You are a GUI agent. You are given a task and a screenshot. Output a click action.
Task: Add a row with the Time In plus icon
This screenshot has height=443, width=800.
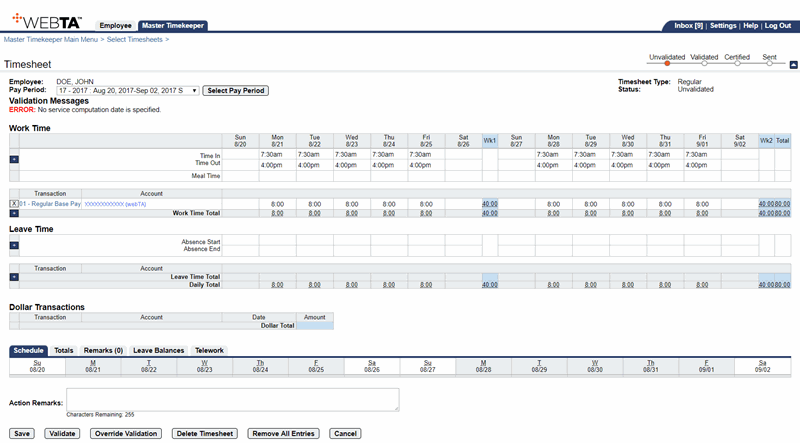coord(14,159)
